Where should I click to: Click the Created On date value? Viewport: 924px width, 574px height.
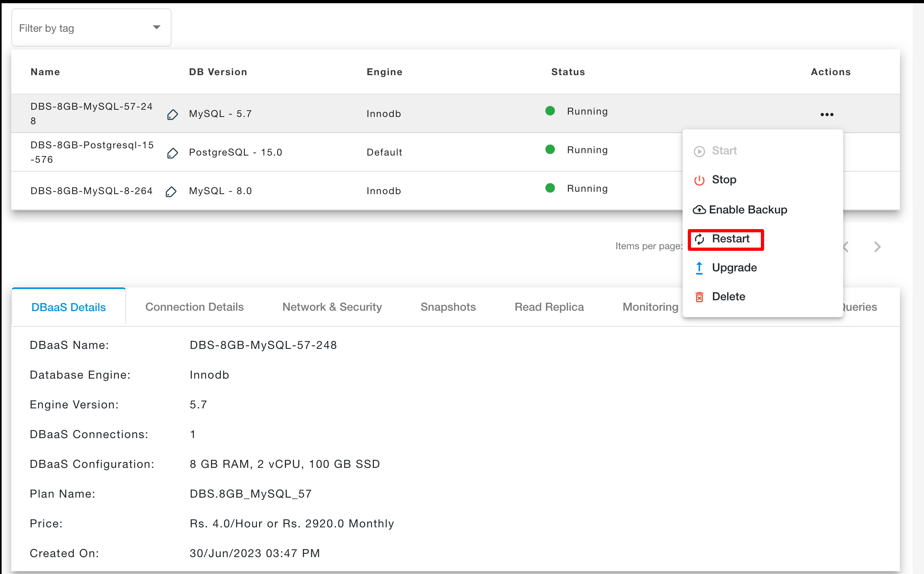255,553
